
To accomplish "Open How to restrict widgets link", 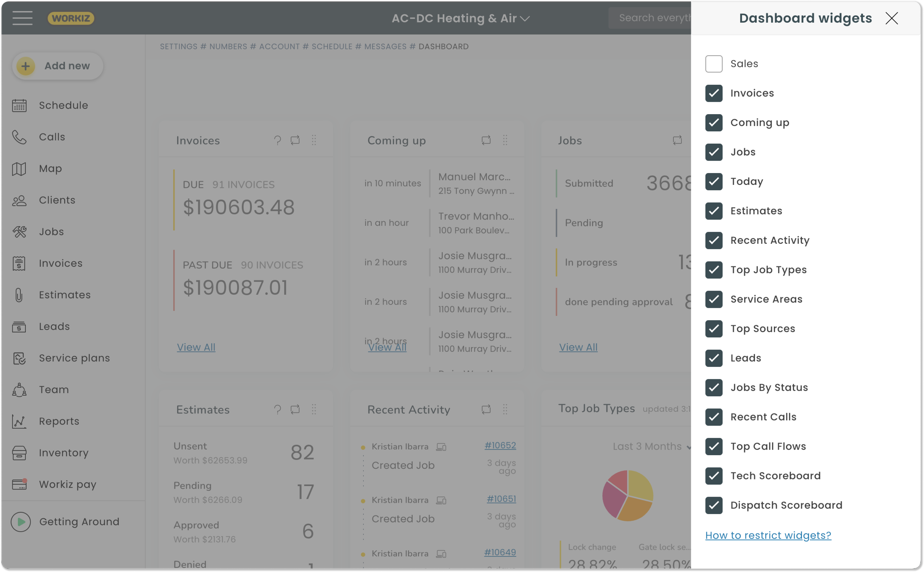I will 768,535.
